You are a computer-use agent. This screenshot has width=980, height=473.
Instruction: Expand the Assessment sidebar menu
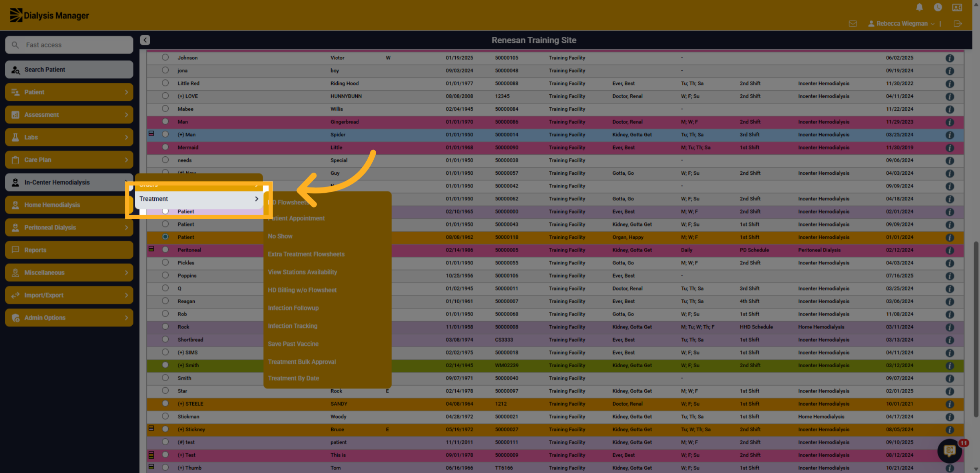tap(69, 115)
